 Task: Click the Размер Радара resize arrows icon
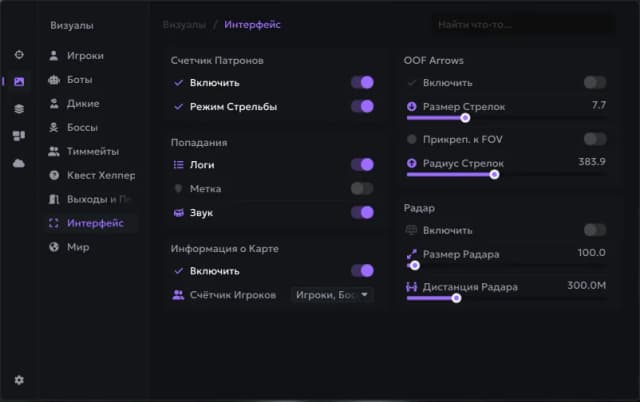[411, 254]
